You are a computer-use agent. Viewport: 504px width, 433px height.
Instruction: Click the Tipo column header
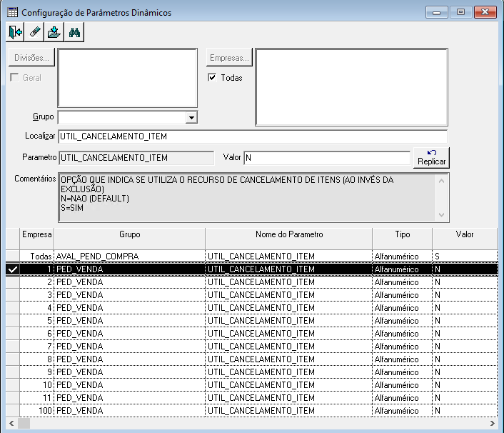coord(403,239)
